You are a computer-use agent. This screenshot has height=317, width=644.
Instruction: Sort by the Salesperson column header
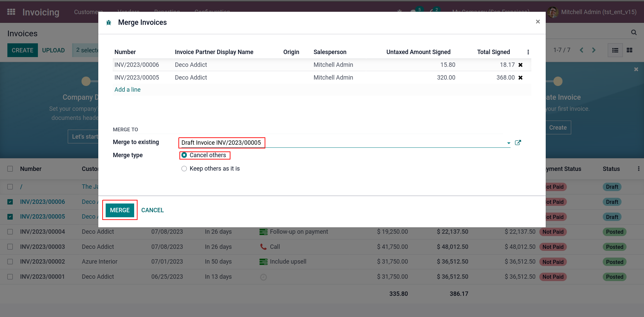coord(330,52)
